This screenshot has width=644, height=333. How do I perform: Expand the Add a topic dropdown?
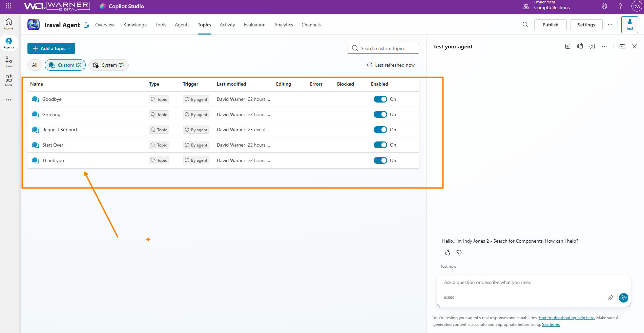click(51, 48)
